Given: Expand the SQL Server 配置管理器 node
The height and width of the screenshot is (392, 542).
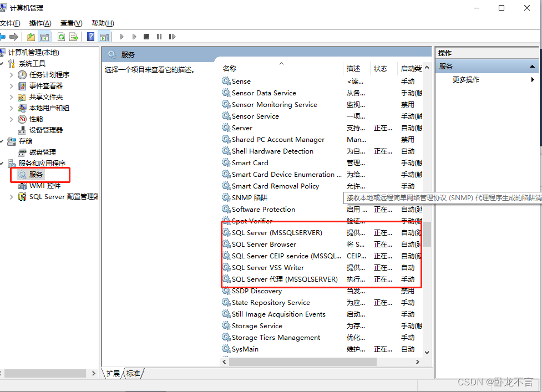Looking at the screenshot, I should click(12, 197).
